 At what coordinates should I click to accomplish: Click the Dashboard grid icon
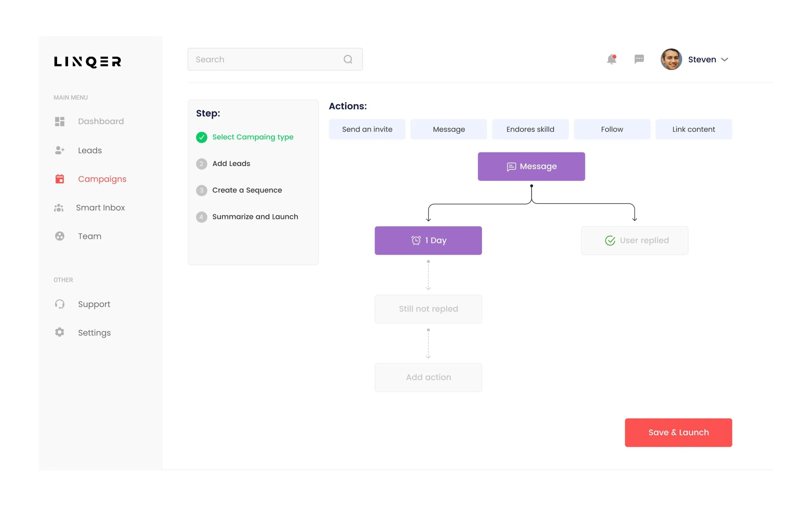(60, 122)
